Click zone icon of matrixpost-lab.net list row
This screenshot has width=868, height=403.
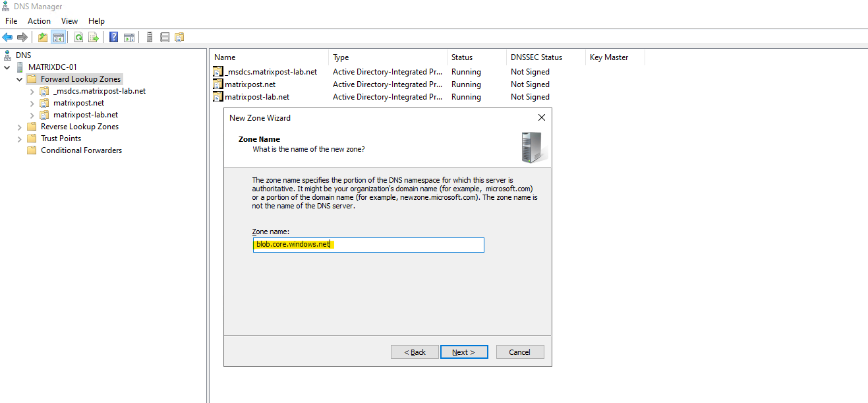[x=218, y=97]
